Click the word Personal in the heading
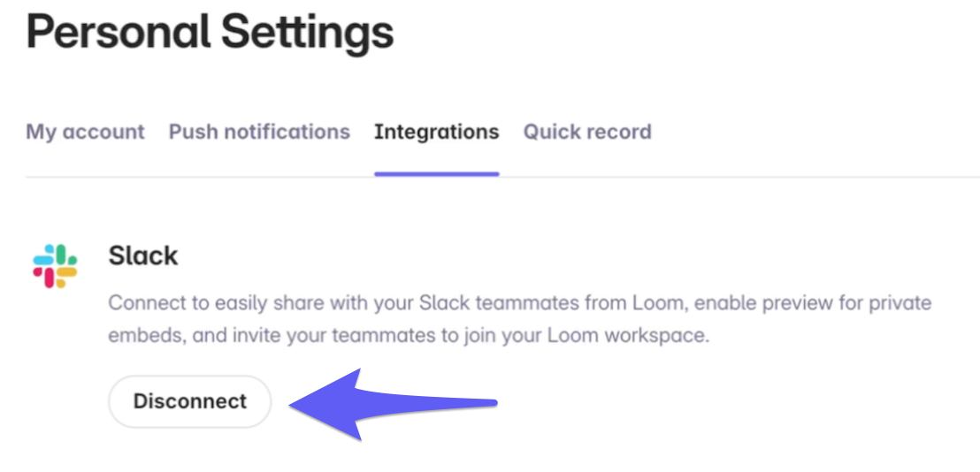Viewport: 980px width, 472px height. 117,32
